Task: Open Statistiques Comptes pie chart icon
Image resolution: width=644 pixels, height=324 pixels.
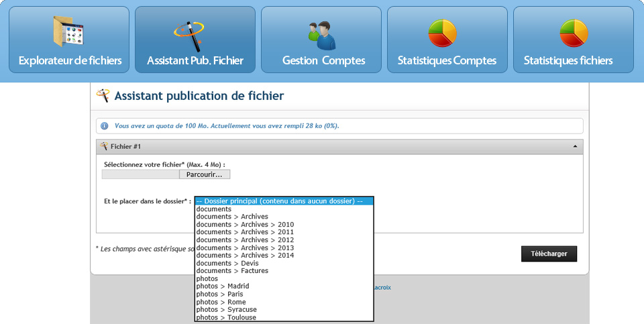Action: (442, 34)
